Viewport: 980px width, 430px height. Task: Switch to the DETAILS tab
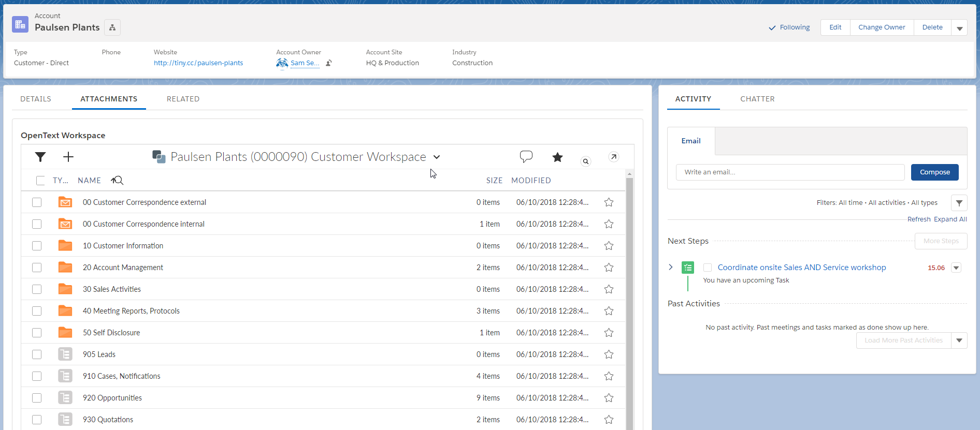tap(36, 99)
